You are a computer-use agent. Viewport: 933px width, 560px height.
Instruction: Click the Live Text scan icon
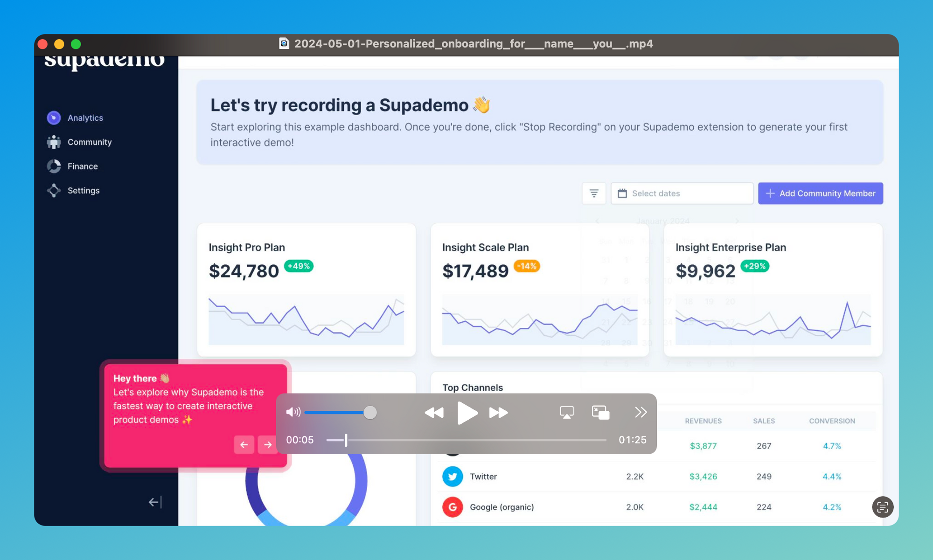click(883, 507)
